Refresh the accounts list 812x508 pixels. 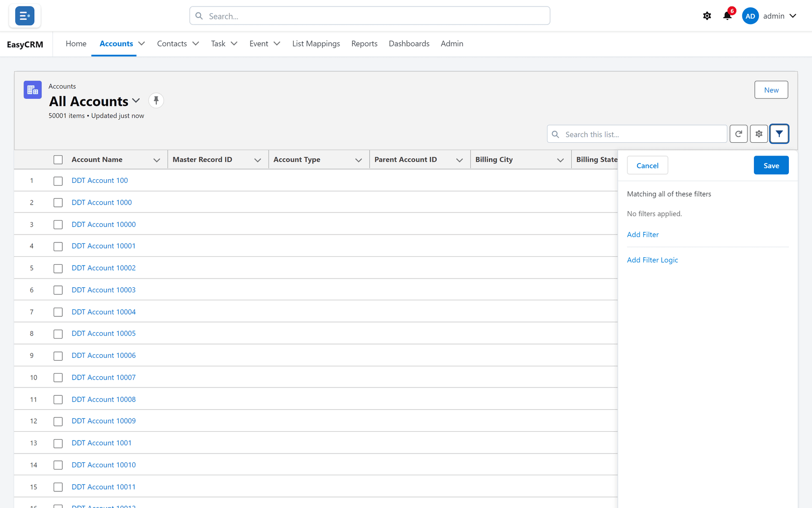point(739,134)
